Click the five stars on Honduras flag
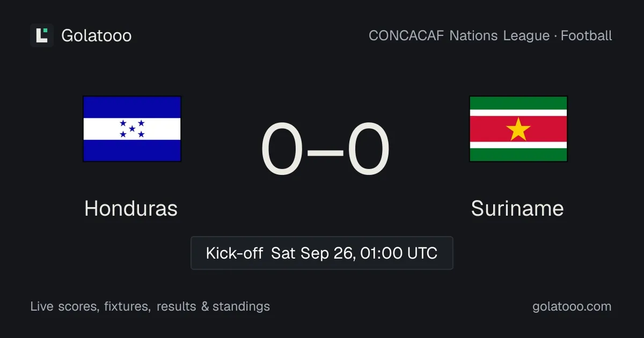This screenshot has height=338, width=644. [x=132, y=129]
